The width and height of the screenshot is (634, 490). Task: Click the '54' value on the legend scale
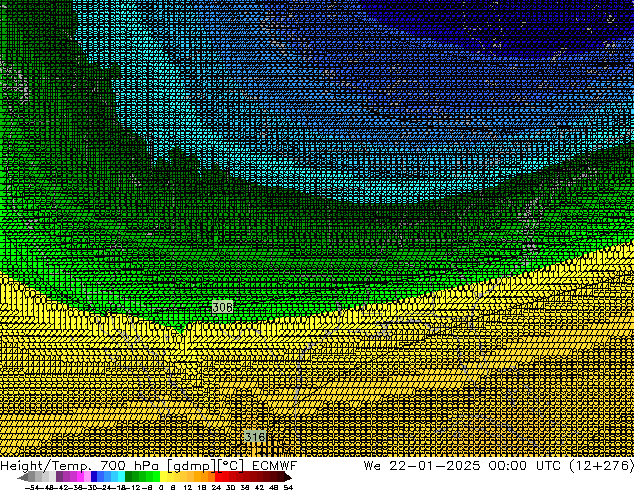tap(288, 487)
